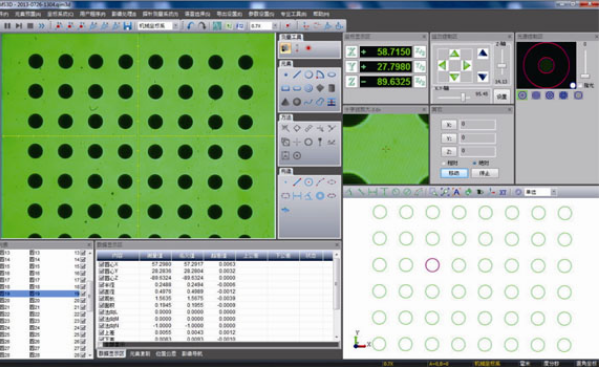Click the highlighted blue move button
This screenshot has width=600, height=367.
(x=454, y=173)
